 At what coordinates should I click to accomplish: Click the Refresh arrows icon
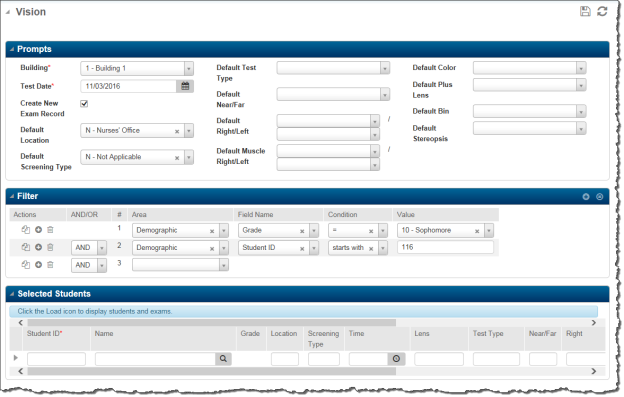[x=602, y=12]
